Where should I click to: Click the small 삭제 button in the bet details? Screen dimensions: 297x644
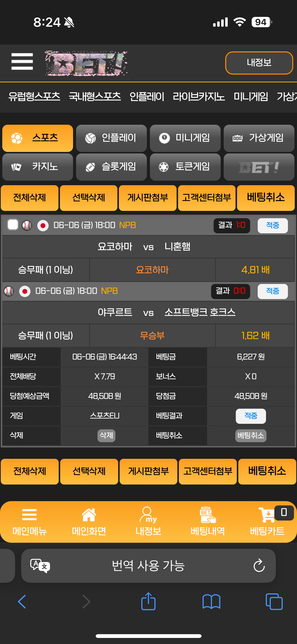106,435
